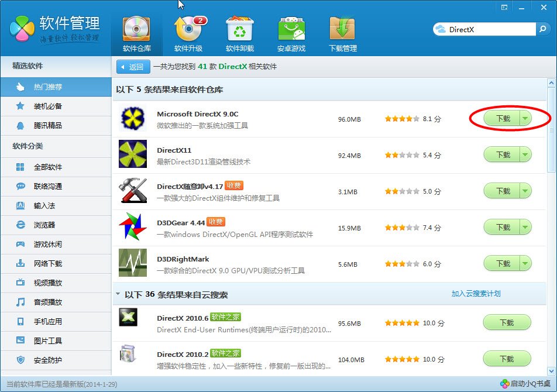The image size is (557, 392).
Task: Open 音频播放 audio category
Action: (x=56, y=302)
